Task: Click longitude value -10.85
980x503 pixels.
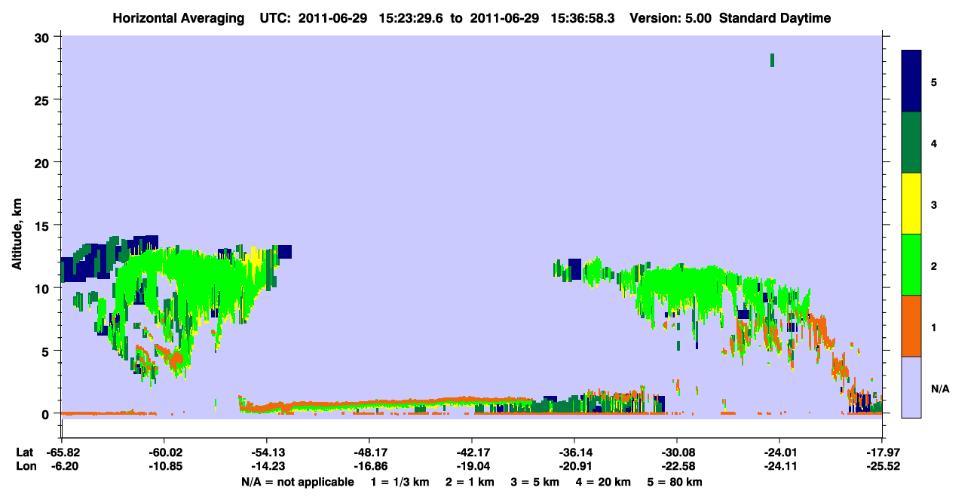Action: (164, 466)
